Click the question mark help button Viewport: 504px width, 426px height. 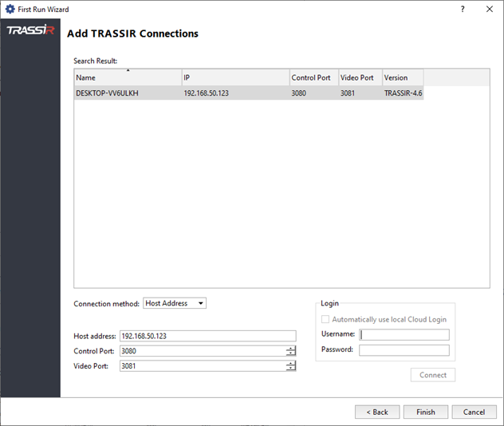pyautogui.click(x=463, y=10)
